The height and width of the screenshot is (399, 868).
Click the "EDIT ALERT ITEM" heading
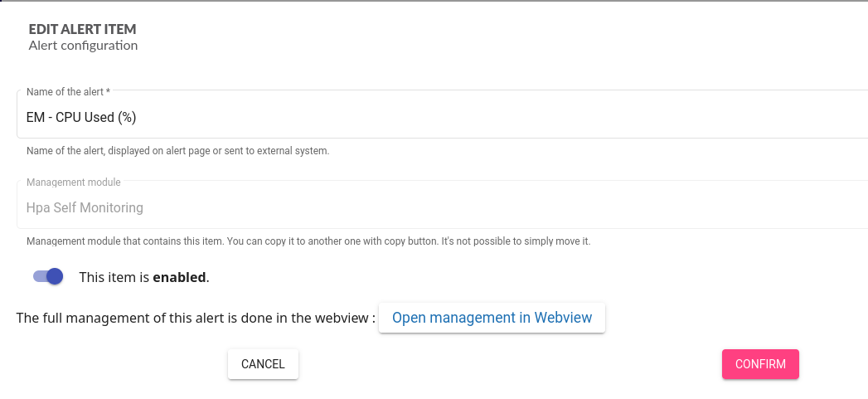click(x=82, y=30)
